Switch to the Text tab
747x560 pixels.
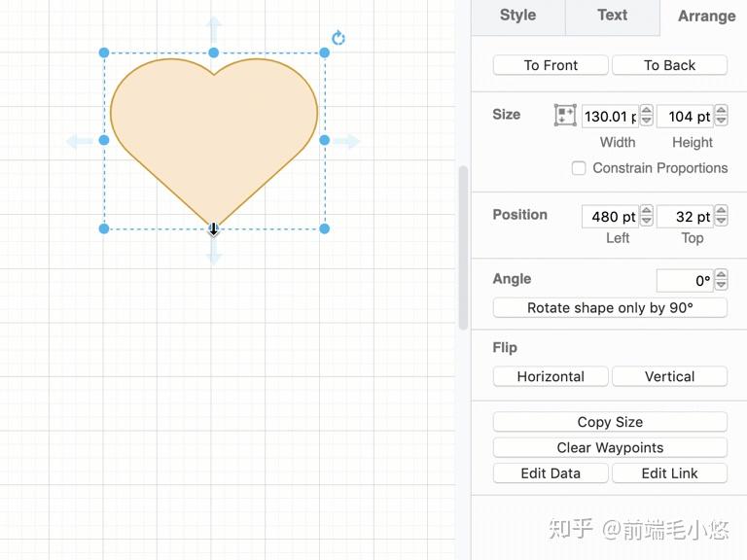[612, 16]
